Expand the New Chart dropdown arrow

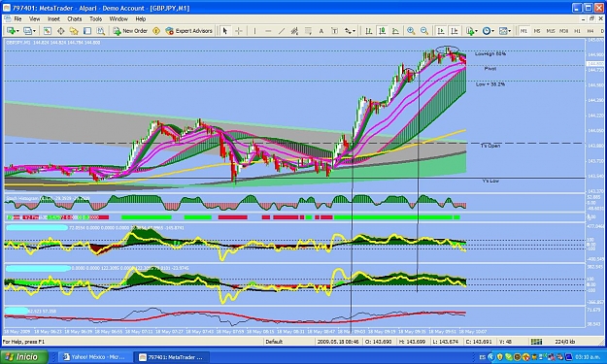17,31
